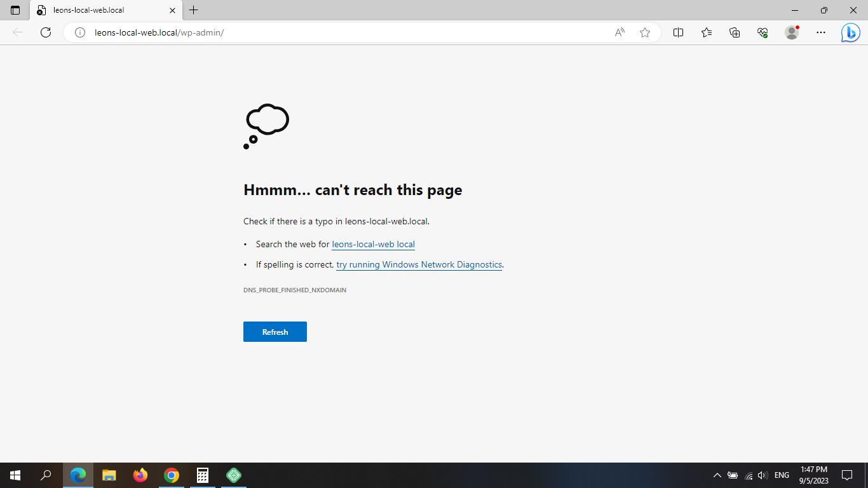This screenshot has width=868, height=488.
Task: Switch to Microsoft Edge in taskbar
Action: (78, 475)
